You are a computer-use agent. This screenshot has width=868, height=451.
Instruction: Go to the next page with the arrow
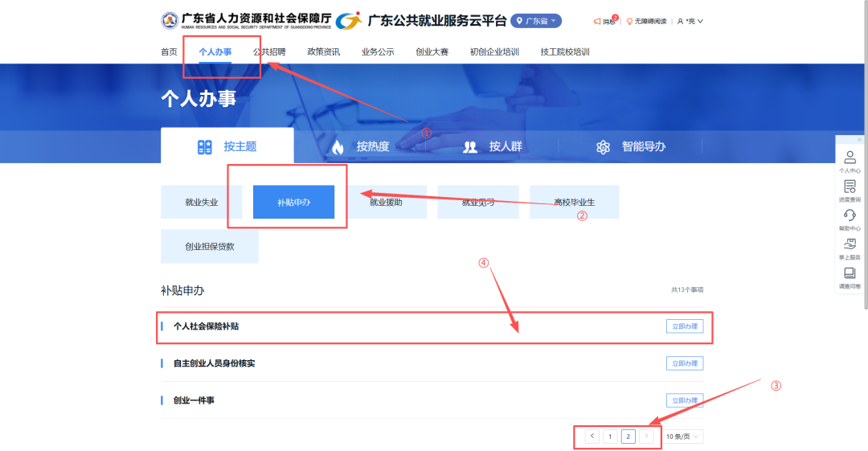[x=646, y=436]
